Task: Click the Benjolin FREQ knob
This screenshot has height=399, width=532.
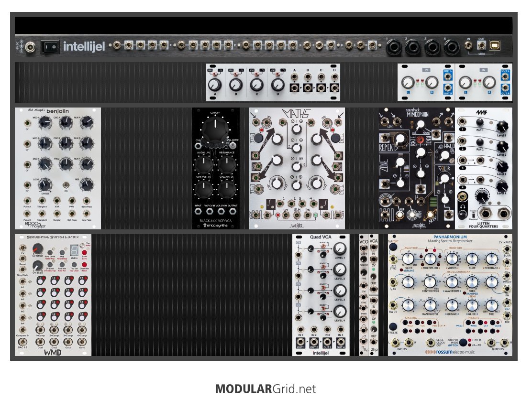Action: pyautogui.click(x=66, y=164)
